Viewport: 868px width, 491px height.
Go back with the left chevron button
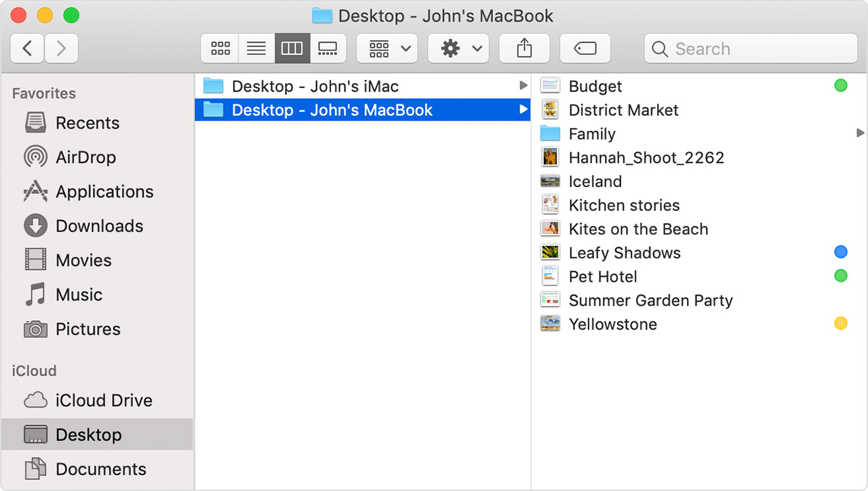[x=28, y=48]
